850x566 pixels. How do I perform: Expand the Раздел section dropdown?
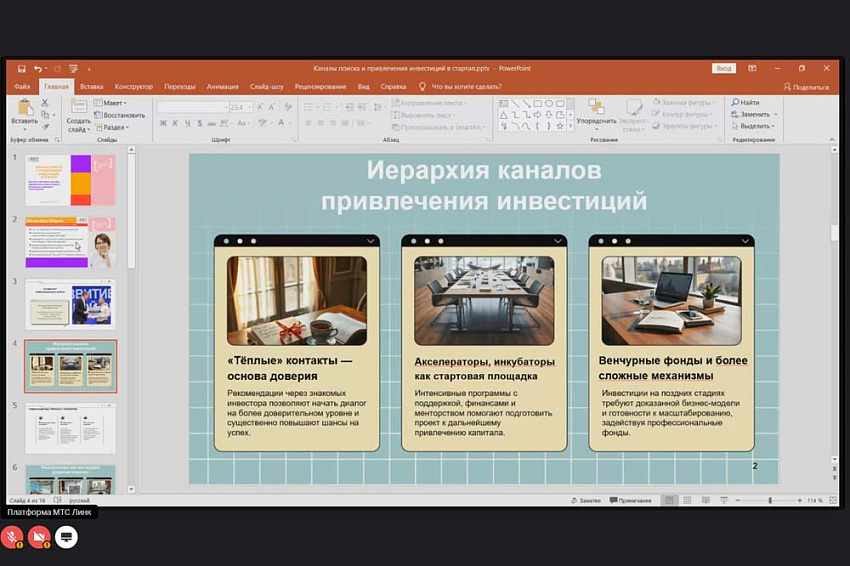click(x=112, y=127)
